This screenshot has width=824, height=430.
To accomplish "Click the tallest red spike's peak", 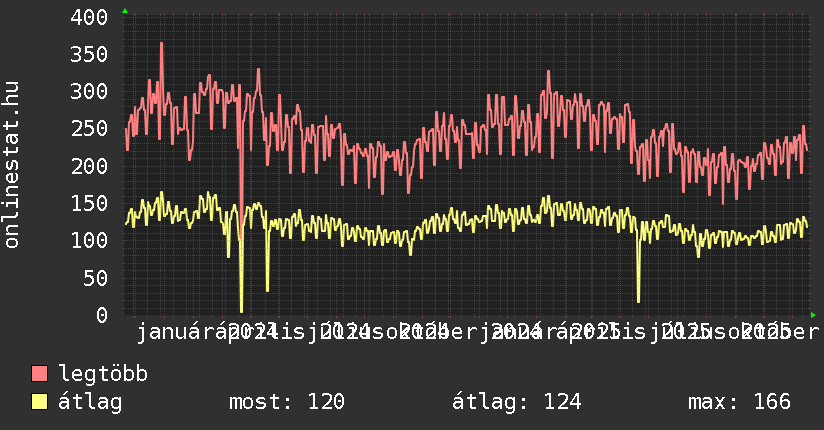I will 161,44.
